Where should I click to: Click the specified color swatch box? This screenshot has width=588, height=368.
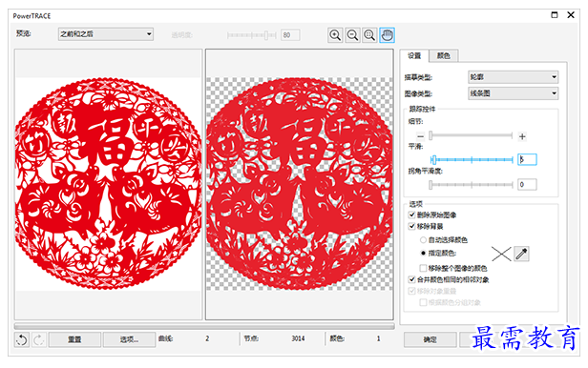pos(501,254)
